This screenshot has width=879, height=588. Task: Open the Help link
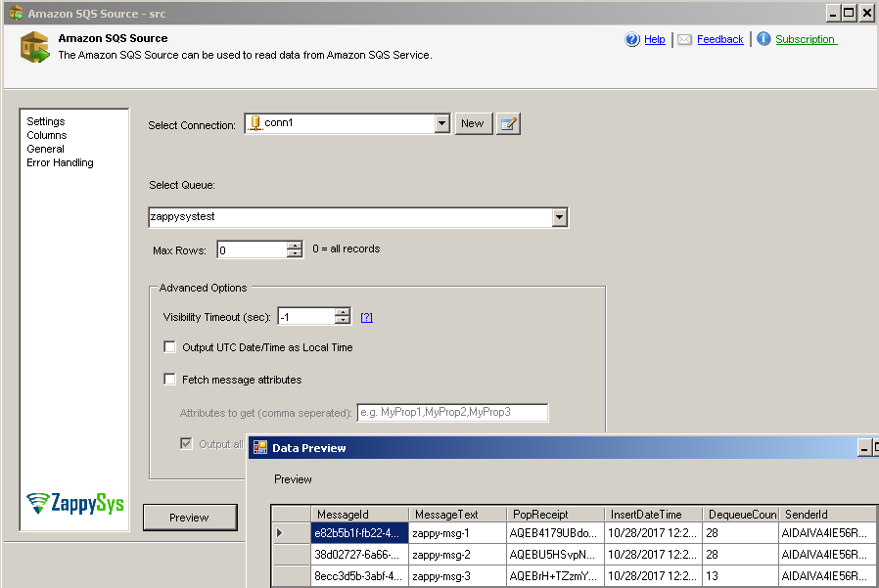click(x=654, y=39)
